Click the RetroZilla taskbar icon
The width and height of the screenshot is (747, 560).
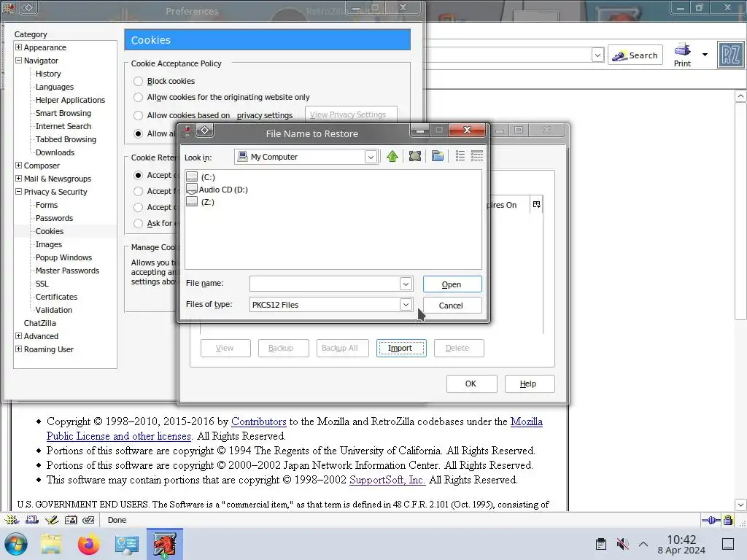164,544
